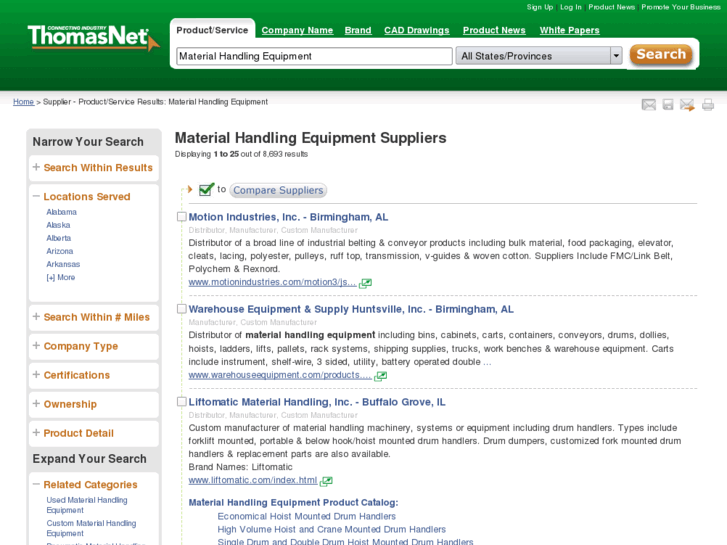The height and width of the screenshot is (545, 727).
Task: Open warehouseequipment.com new-window icon
Action: pyautogui.click(x=382, y=376)
